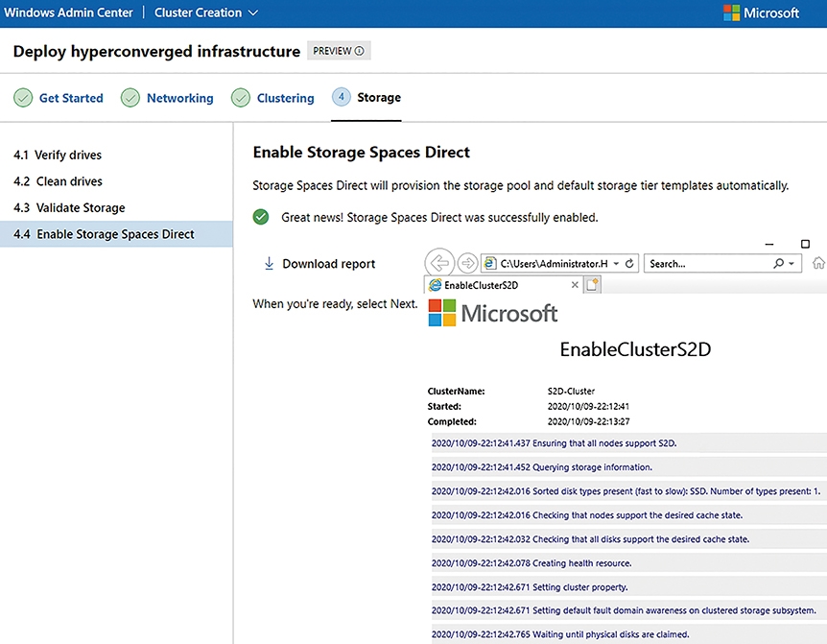Image resolution: width=827 pixels, height=644 pixels.
Task: Click the browser Home icon
Action: (x=819, y=263)
